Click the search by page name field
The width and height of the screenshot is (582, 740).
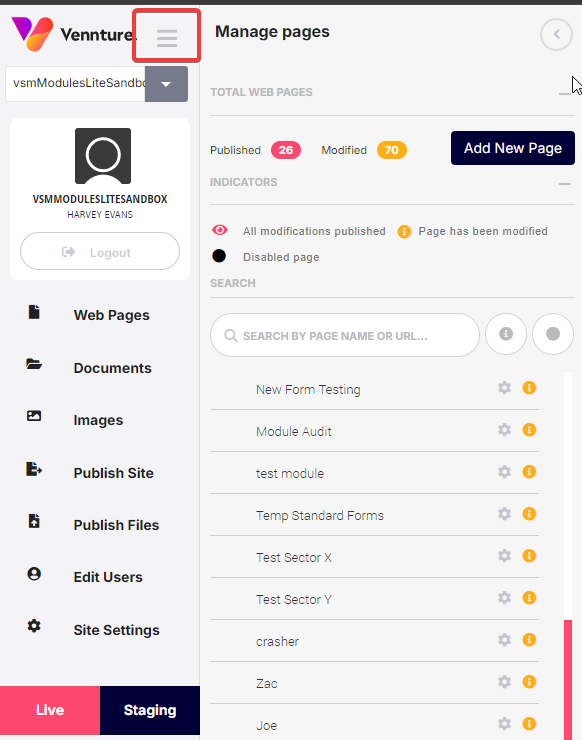tap(345, 336)
